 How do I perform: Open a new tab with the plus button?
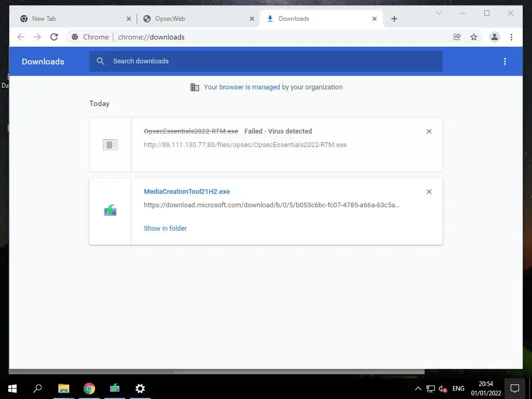pos(394,19)
